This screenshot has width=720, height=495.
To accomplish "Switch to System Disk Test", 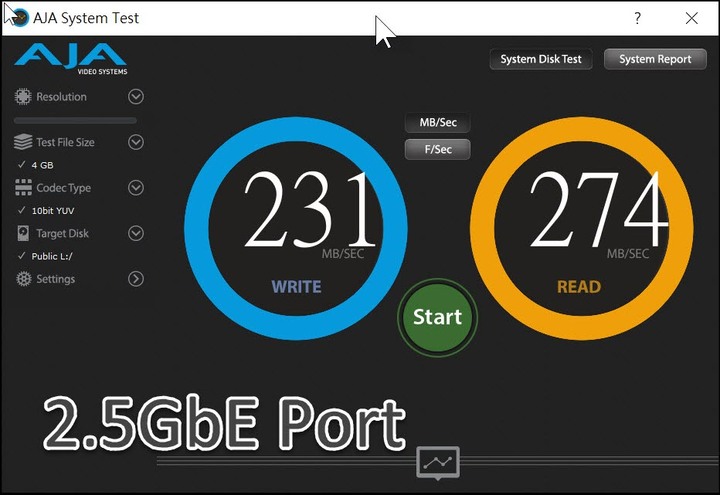I will coord(541,59).
